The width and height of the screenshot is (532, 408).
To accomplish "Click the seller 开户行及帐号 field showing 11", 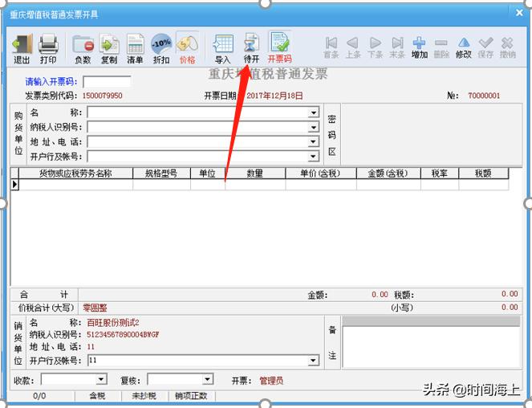I will click(198, 360).
